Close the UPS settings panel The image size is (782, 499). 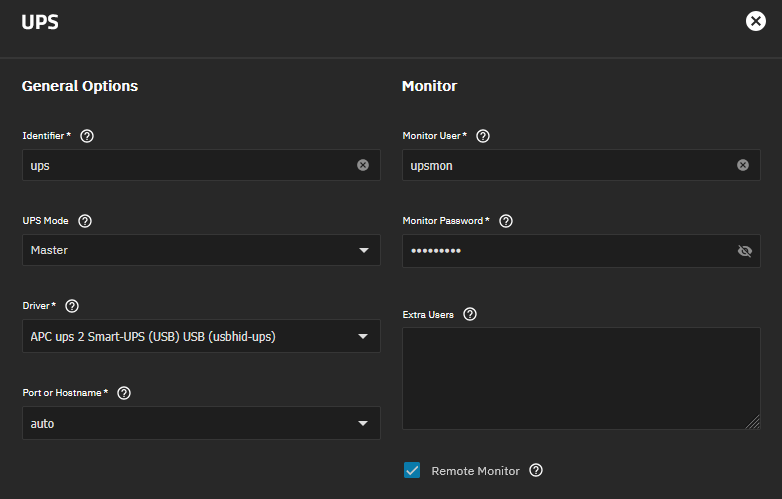coord(756,21)
